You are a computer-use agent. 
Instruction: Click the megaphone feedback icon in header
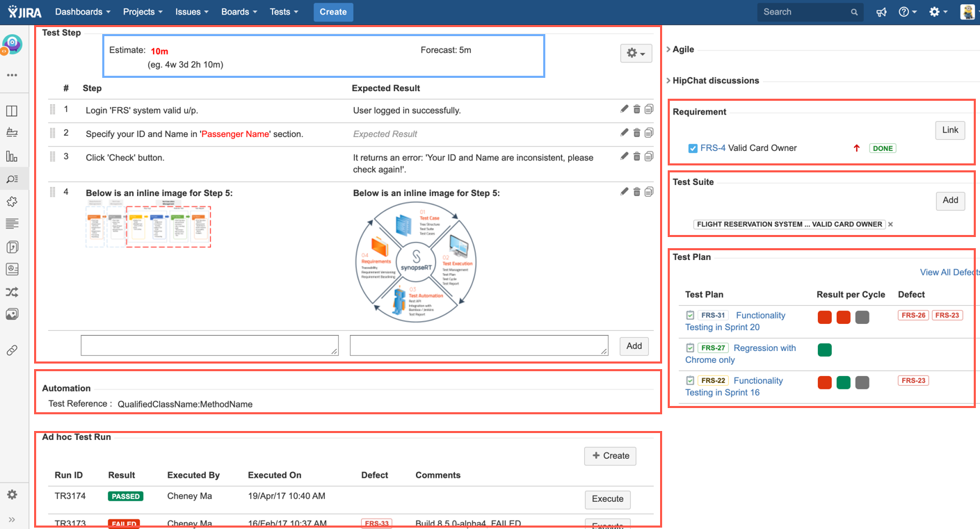[x=881, y=12]
